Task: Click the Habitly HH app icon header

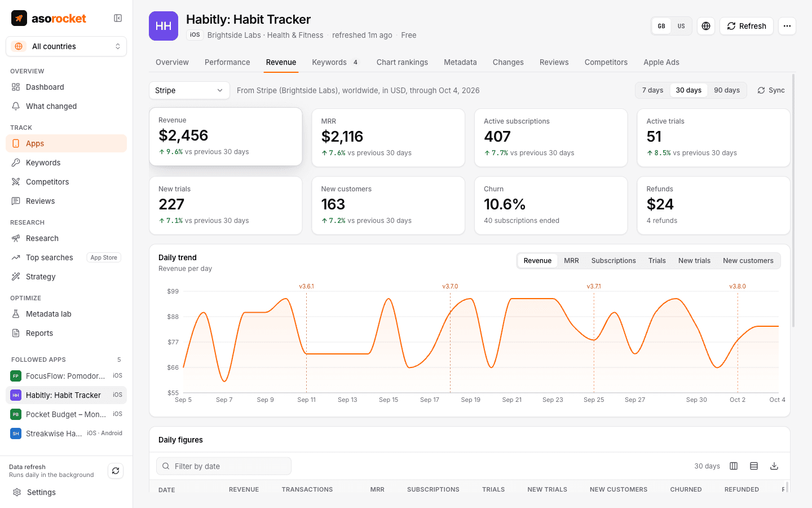Action: click(x=164, y=26)
